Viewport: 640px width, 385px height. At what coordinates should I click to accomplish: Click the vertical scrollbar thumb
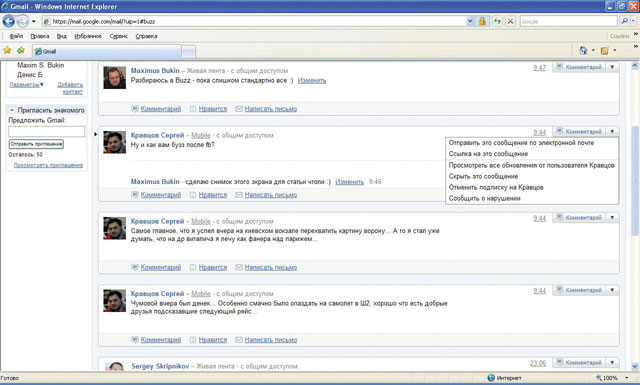[635, 180]
